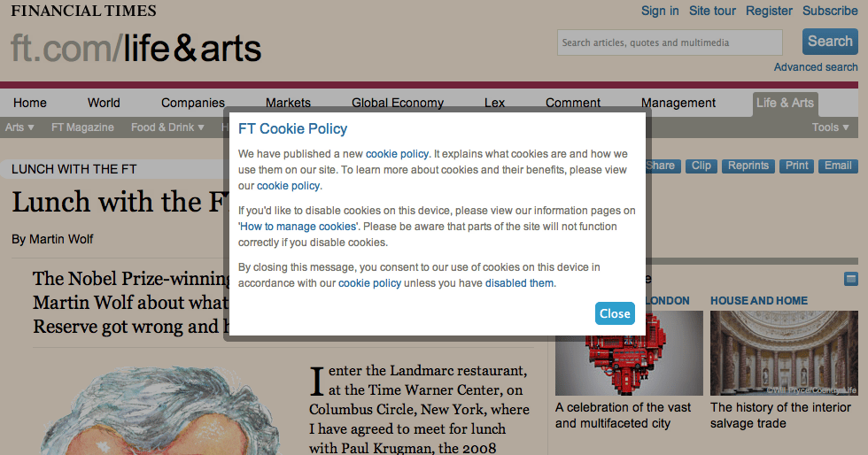868x455 pixels.
Task: Select the Life & Arts tab
Action: pyautogui.click(x=785, y=104)
